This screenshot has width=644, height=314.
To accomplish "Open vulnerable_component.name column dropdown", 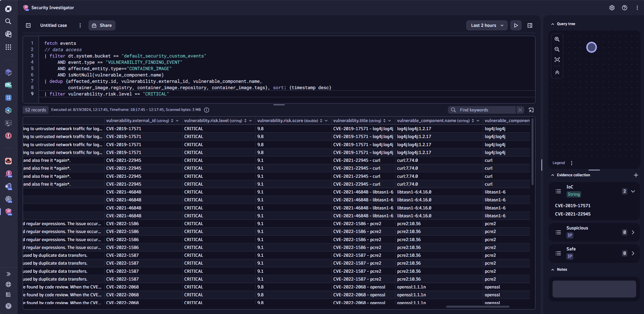I will coord(478,121).
